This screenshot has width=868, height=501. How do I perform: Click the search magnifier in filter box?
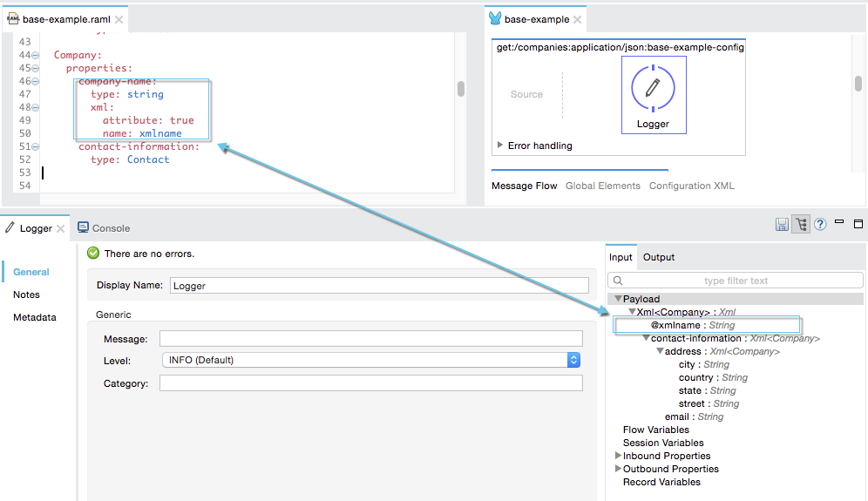tap(618, 281)
